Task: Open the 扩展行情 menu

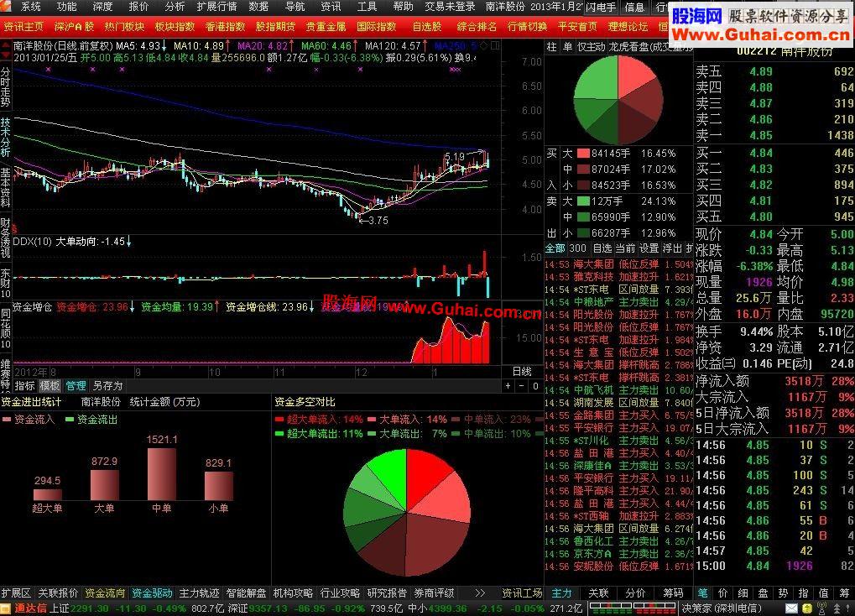Action: click(x=216, y=7)
